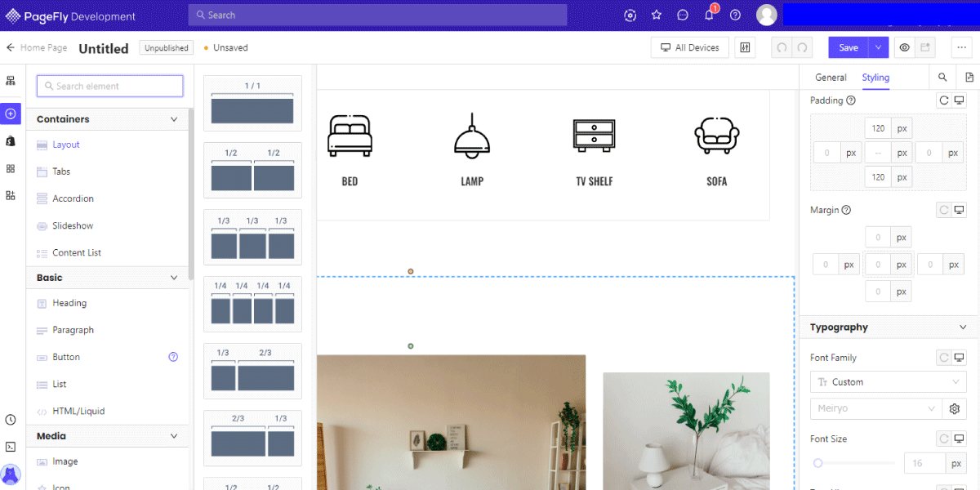This screenshot has width=980, height=490.
Task: Click the PageFly mascot icon at bottom left
Action: 11,474
